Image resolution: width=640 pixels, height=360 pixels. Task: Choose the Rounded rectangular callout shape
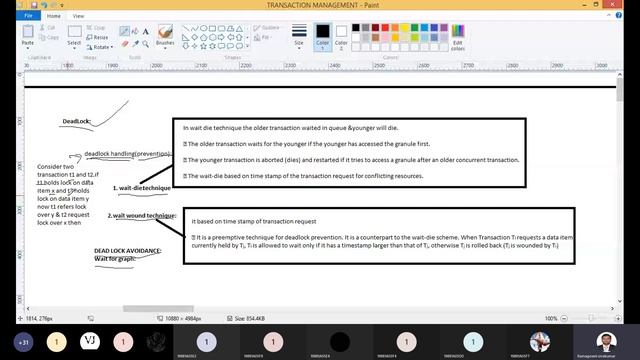[x=222, y=46]
